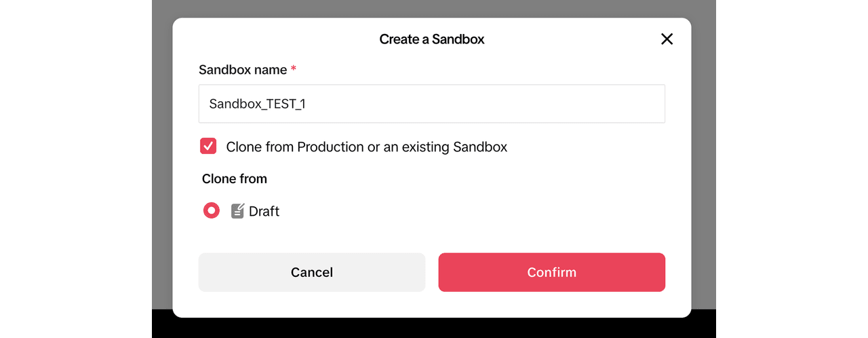Dismiss dialog using the X icon
The image size is (868, 338).
pos(667,39)
